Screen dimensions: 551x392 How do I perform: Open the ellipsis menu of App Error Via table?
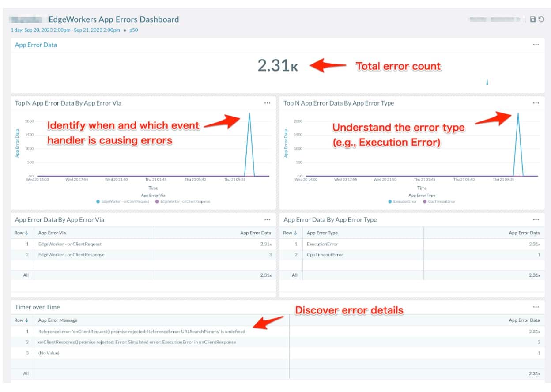click(x=267, y=219)
